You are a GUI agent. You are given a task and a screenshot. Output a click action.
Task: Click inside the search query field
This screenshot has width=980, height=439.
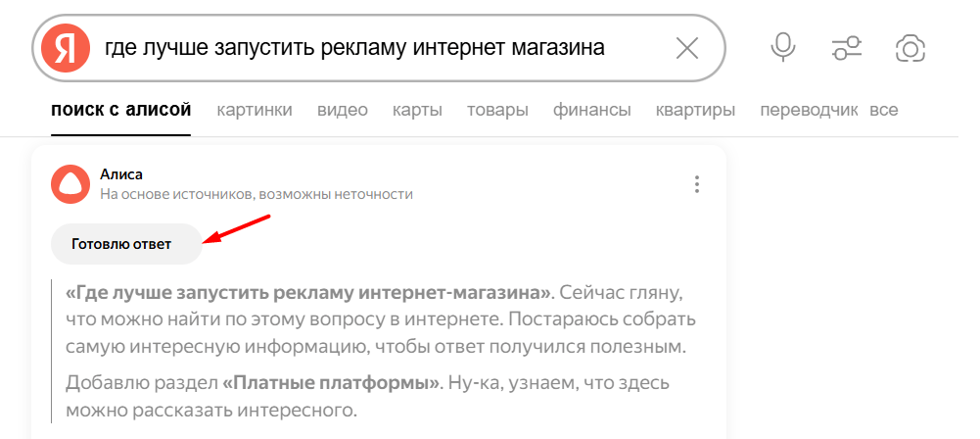381,48
